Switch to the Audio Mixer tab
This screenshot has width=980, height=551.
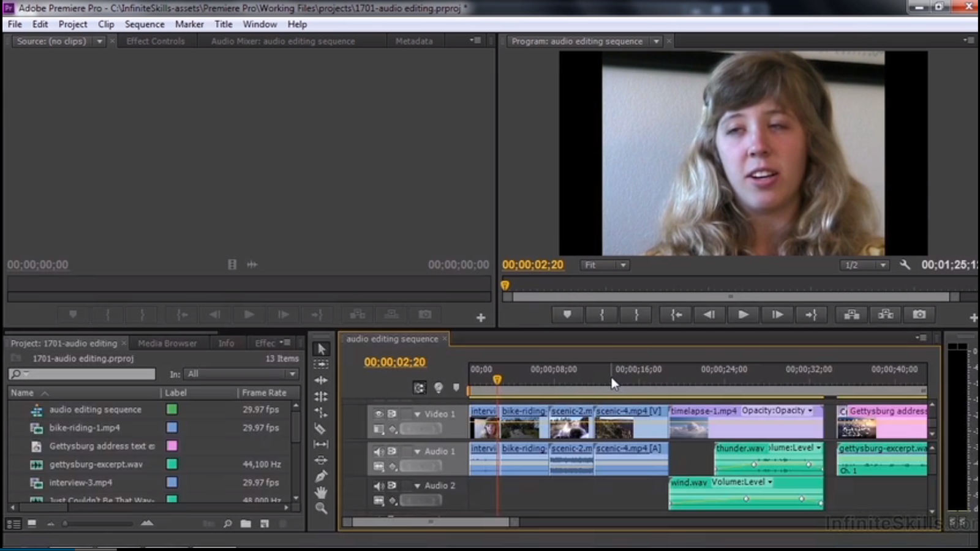coord(283,41)
